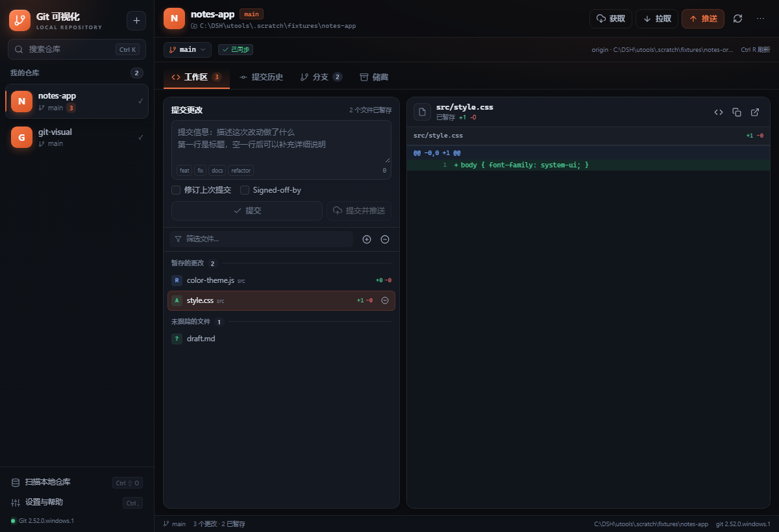Click the 已同步 sync status badge
This screenshot has height=532, width=779.
coord(236,49)
